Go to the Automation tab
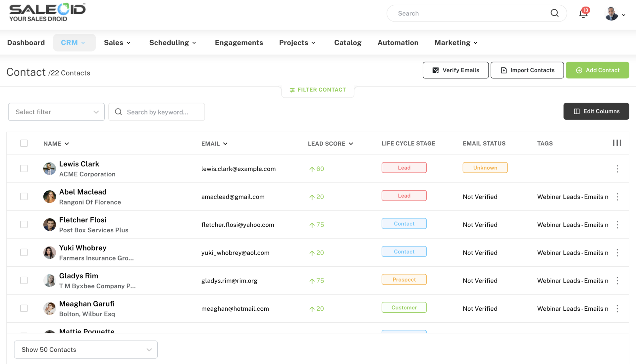 (x=398, y=43)
